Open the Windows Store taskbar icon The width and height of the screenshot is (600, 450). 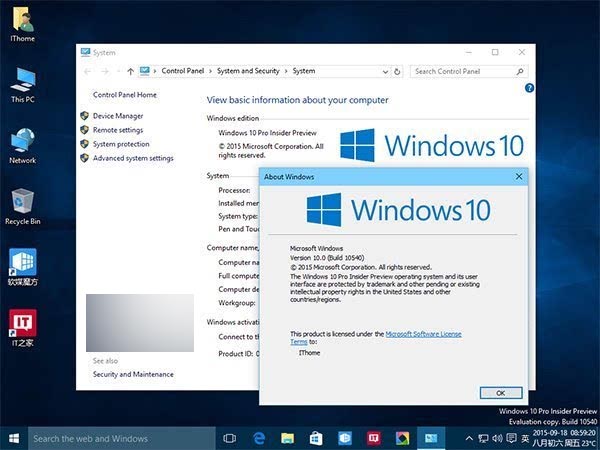click(316, 438)
